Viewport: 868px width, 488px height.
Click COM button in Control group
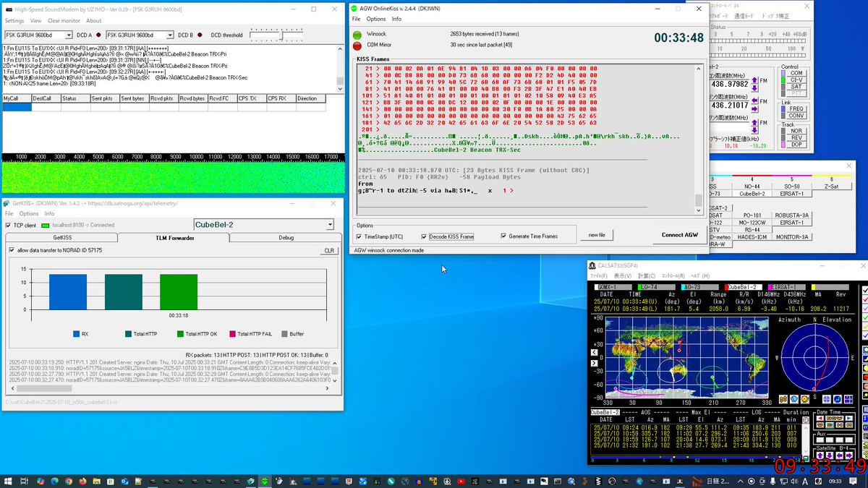coord(796,73)
